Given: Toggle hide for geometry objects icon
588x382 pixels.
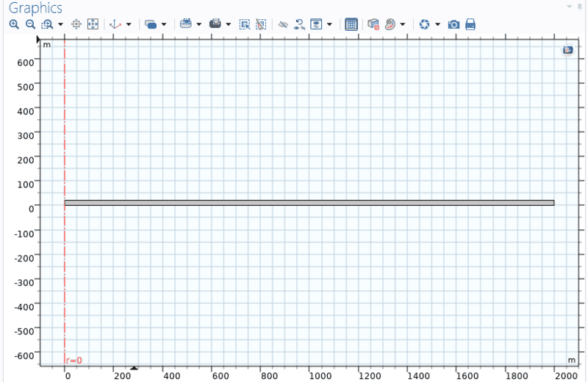Looking at the screenshot, I should coord(283,24).
